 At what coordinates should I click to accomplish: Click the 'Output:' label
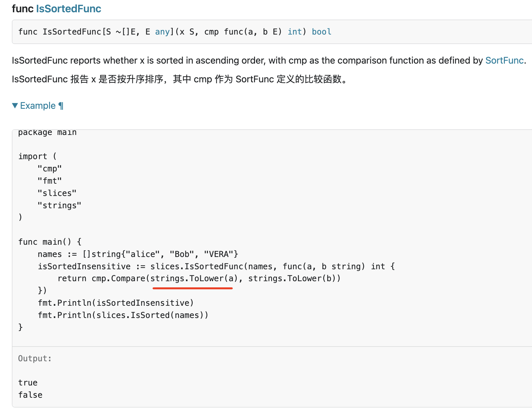[x=35, y=358]
